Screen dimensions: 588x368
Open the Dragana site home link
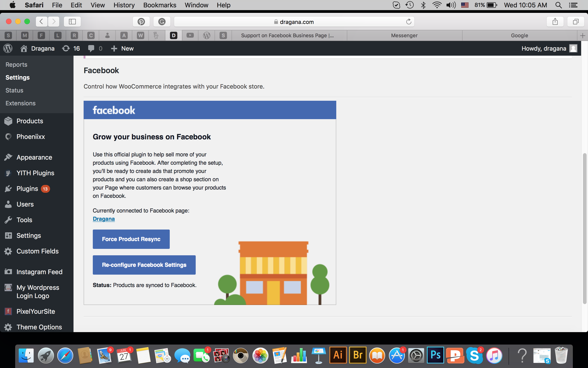(37, 49)
